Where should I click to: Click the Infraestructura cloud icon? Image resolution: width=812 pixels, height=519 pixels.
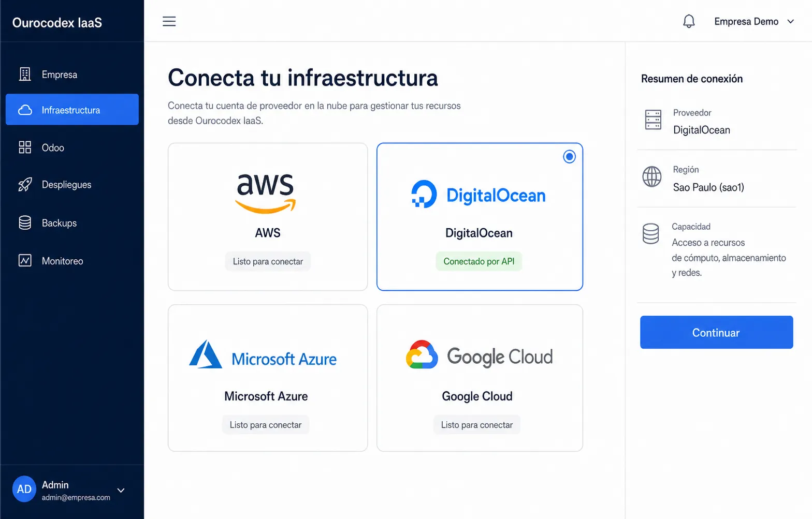coord(25,110)
